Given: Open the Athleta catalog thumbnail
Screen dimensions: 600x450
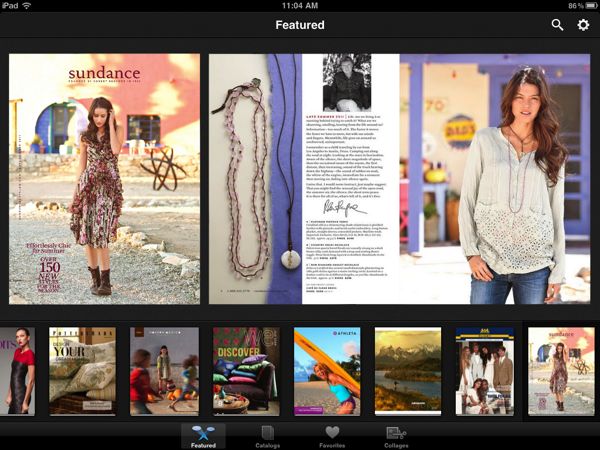Looking at the screenshot, I should pyautogui.click(x=327, y=371).
